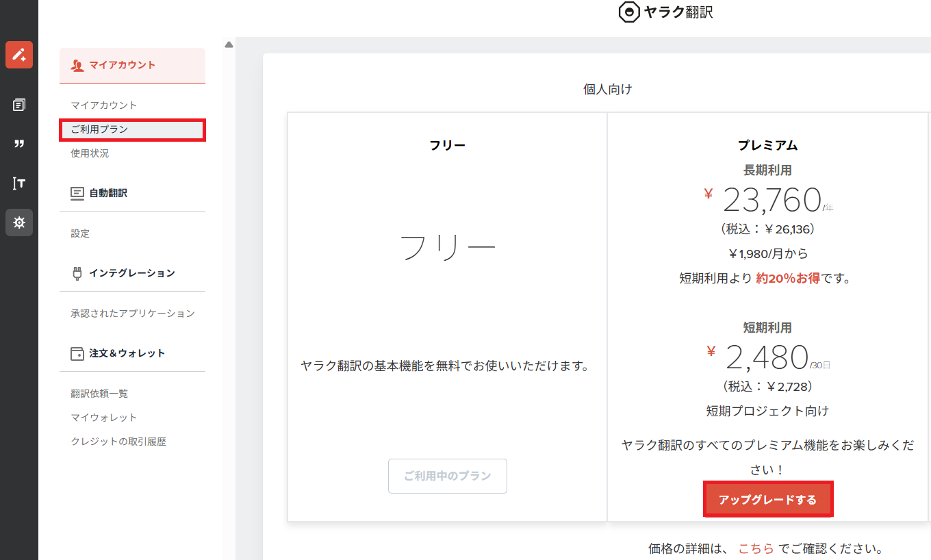Click the 自動翻訳 section icon
Viewport: 931px width, 560px height.
click(77, 193)
